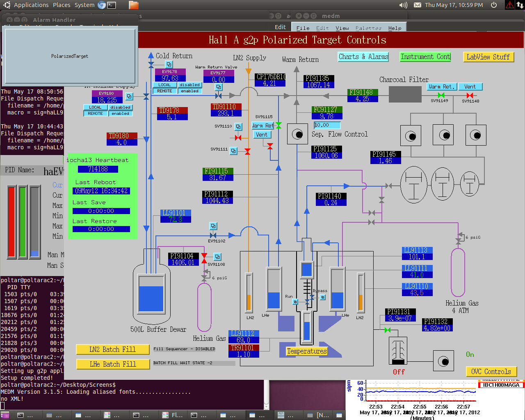Click the red SV91148 valve symbol
This screenshot has width=525, height=420.
(x=470, y=95)
